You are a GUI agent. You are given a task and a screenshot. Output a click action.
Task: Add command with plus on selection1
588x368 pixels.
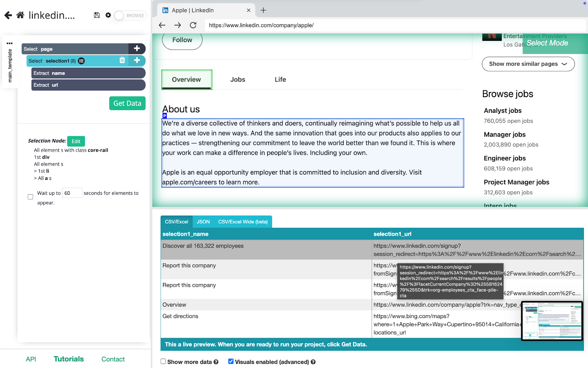click(137, 60)
